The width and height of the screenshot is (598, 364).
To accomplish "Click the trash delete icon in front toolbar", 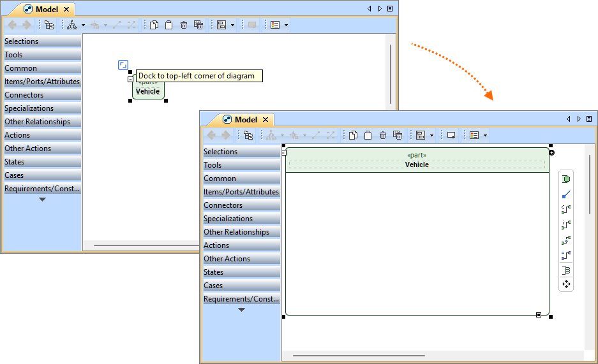I will pos(382,135).
